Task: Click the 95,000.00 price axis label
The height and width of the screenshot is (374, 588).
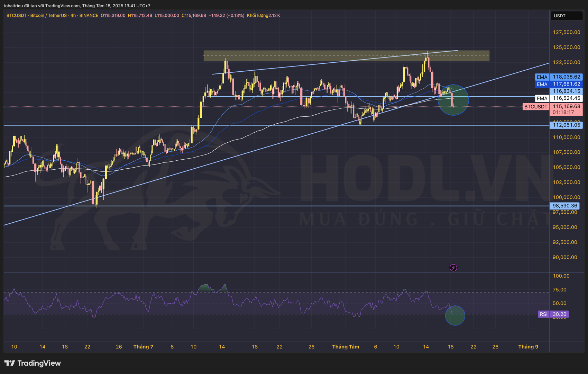Action: point(564,227)
